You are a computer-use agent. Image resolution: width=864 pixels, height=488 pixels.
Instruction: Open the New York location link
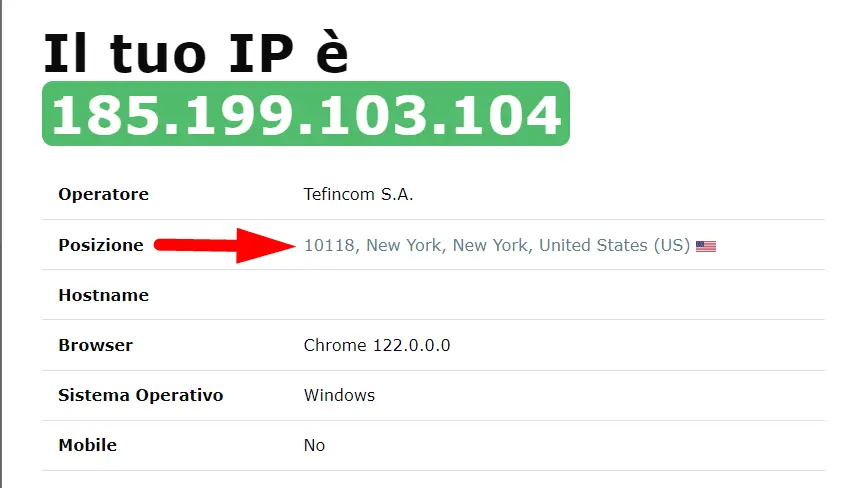[x=497, y=245]
